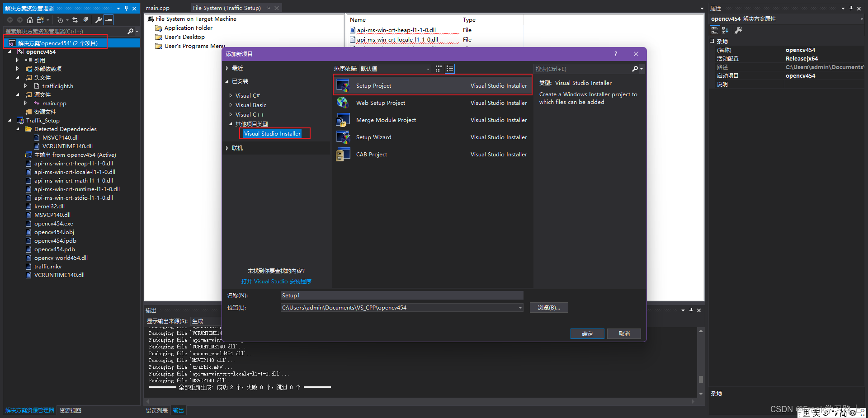Select Application Folder in File System view

[189, 28]
